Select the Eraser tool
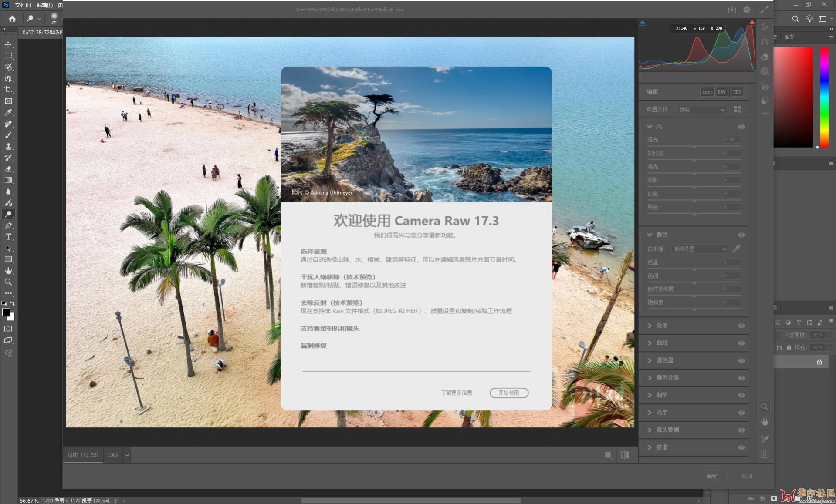Image resolution: width=836 pixels, height=504 pixels. click(x=8, y=169)
